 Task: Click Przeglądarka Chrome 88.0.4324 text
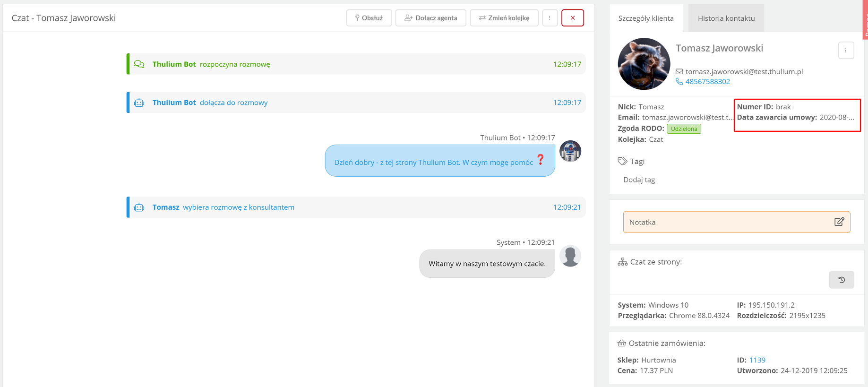coord(674,316)
